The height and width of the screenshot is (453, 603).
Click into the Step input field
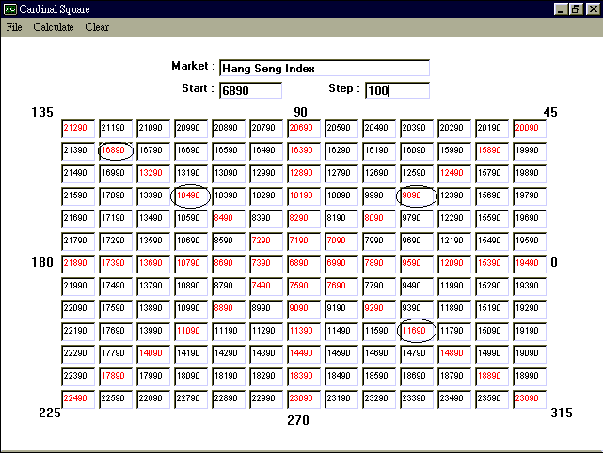(x=396, y=90)
